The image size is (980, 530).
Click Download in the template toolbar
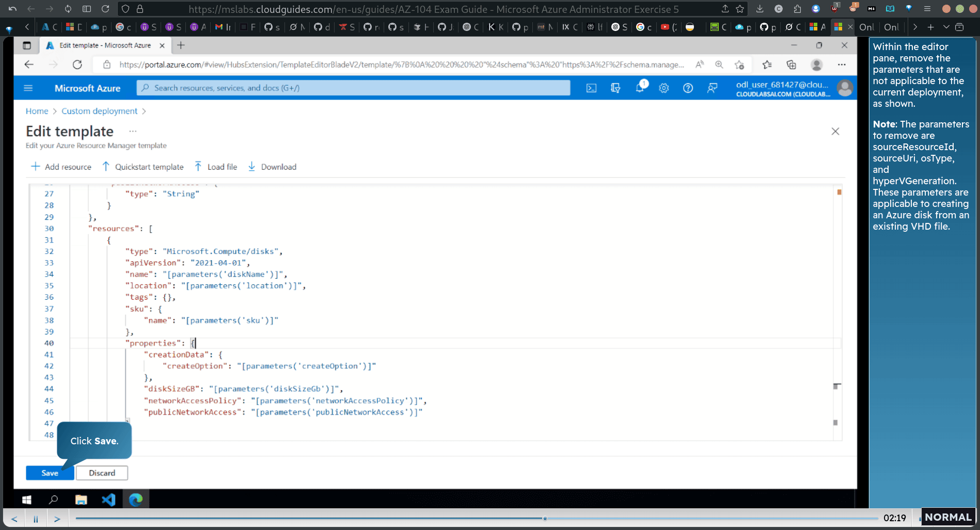pos(272,167)
